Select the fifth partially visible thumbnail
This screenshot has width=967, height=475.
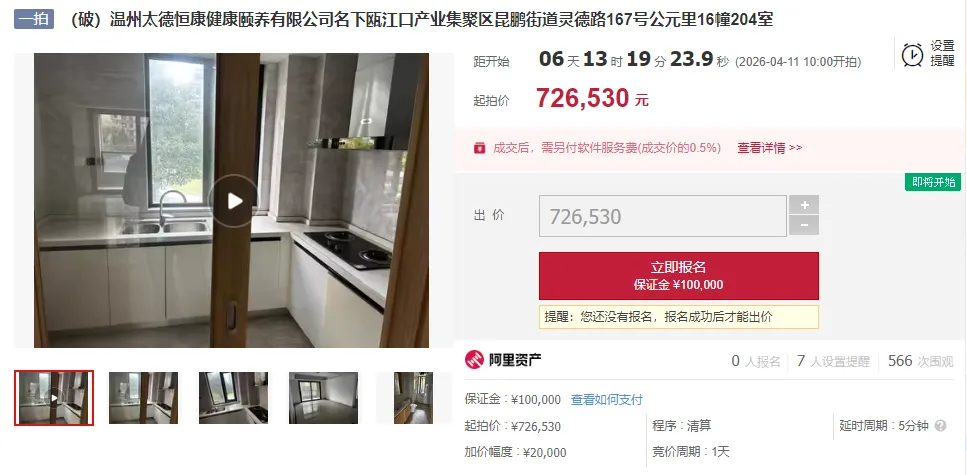pos(413,398)
